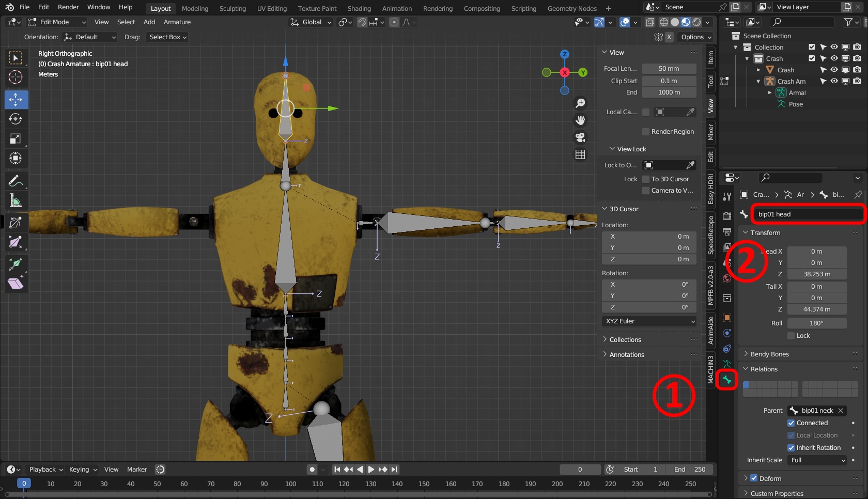
Task: Select the Transform tool
Action: (16, 158)
